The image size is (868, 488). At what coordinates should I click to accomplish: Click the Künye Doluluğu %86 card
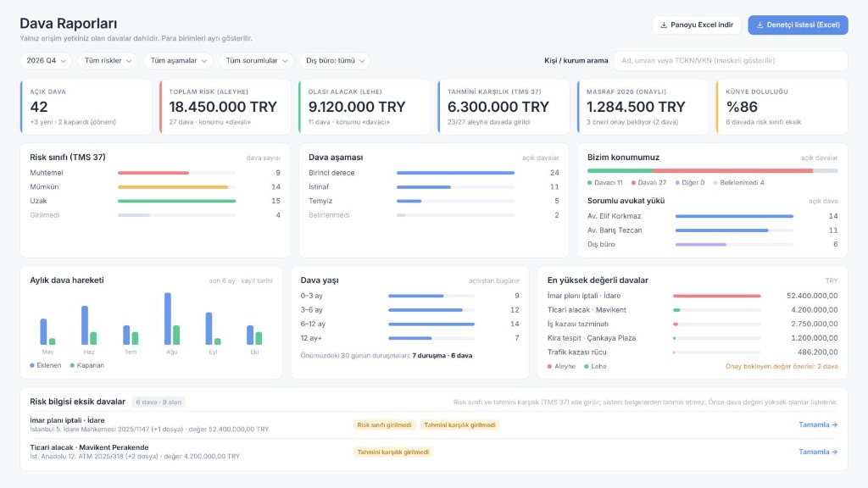[782, 107]
